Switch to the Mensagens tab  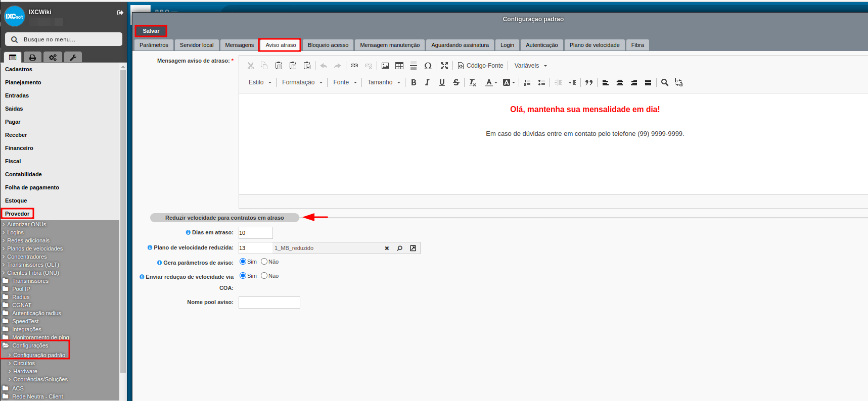(240, 45)
